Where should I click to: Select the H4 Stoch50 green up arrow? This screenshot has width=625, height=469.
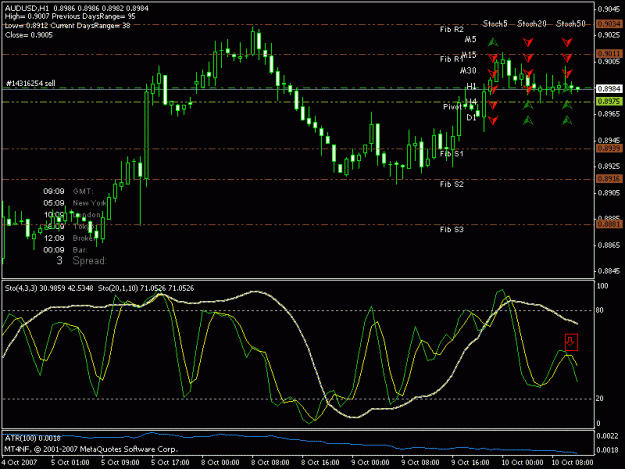[567, 105]
